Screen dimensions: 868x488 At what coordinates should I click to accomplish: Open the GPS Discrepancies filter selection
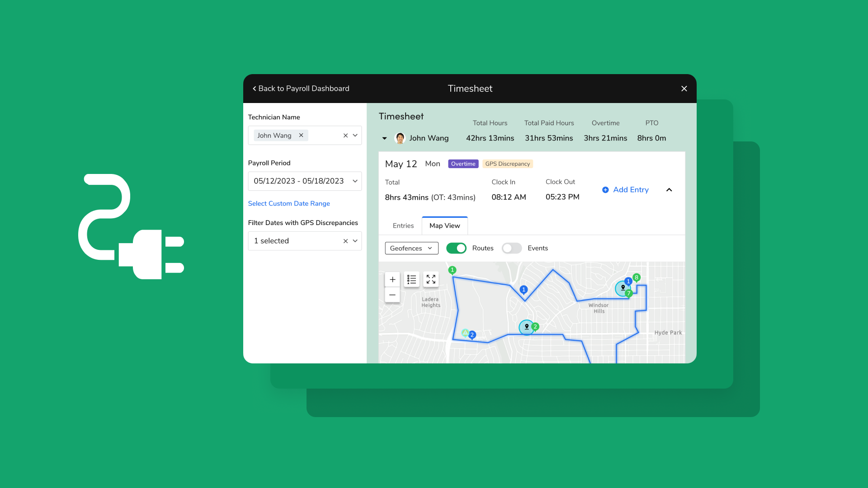305,241
